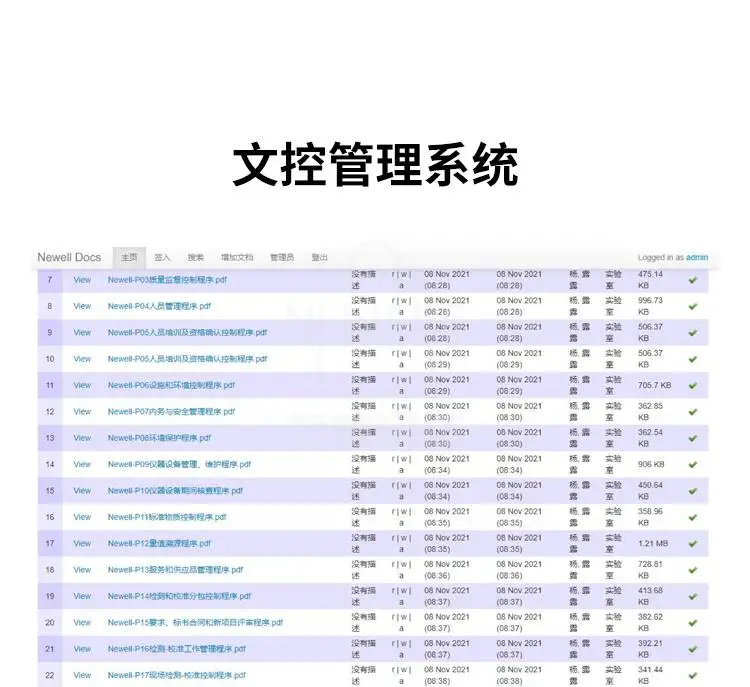Click the green checkmark in row 11

click(x=693, y=385)
